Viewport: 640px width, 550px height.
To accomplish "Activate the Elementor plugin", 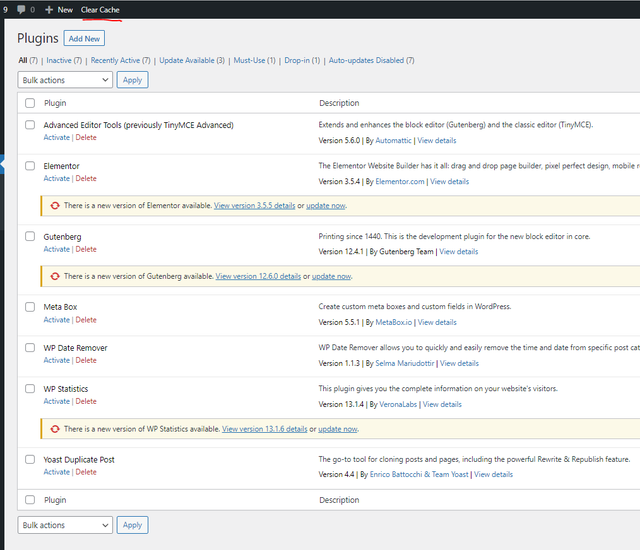I will pyautogui.click(x=57, y=178).
